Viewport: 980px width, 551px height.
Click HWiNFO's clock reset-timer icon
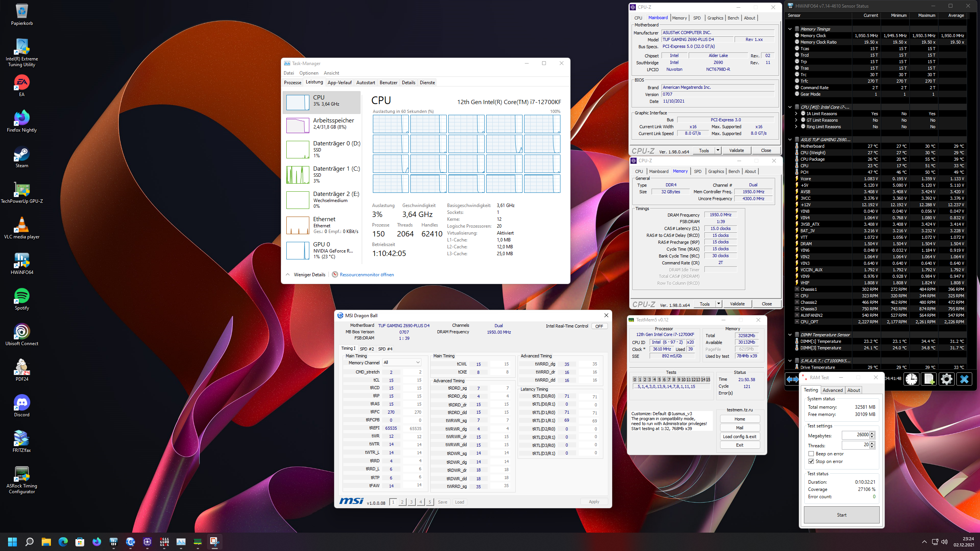point(911,379)
